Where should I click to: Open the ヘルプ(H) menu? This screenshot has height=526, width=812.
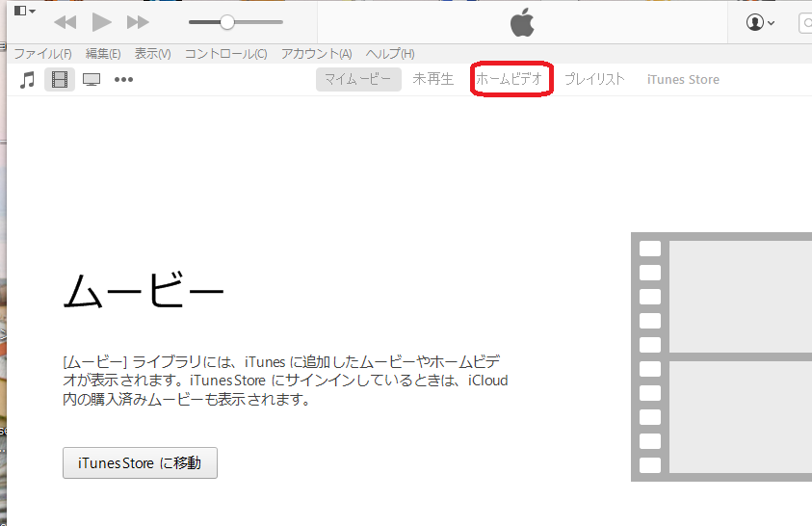pos(390,54)
